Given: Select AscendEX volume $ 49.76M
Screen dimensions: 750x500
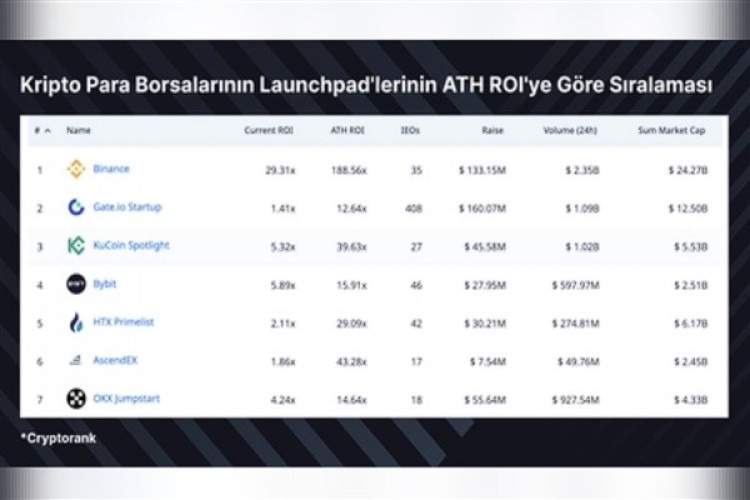Looking at the screenshot, I should point(578,362).
